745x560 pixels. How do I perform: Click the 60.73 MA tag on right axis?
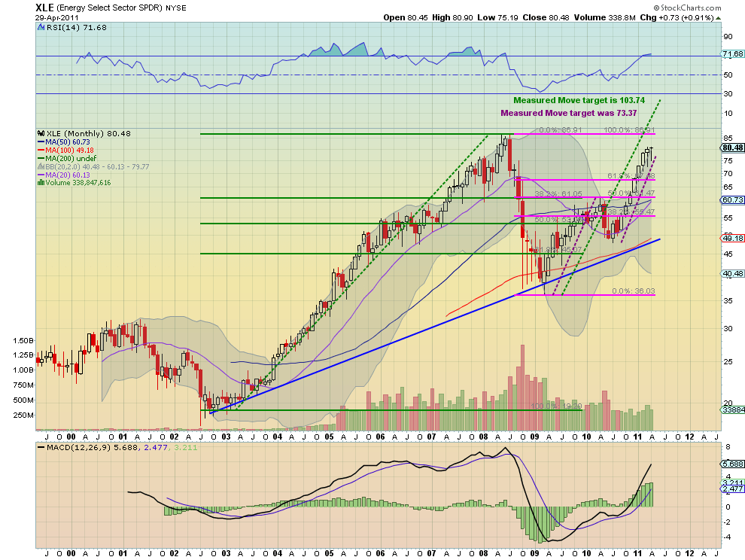pyautogui.click(x=733, y=200)
